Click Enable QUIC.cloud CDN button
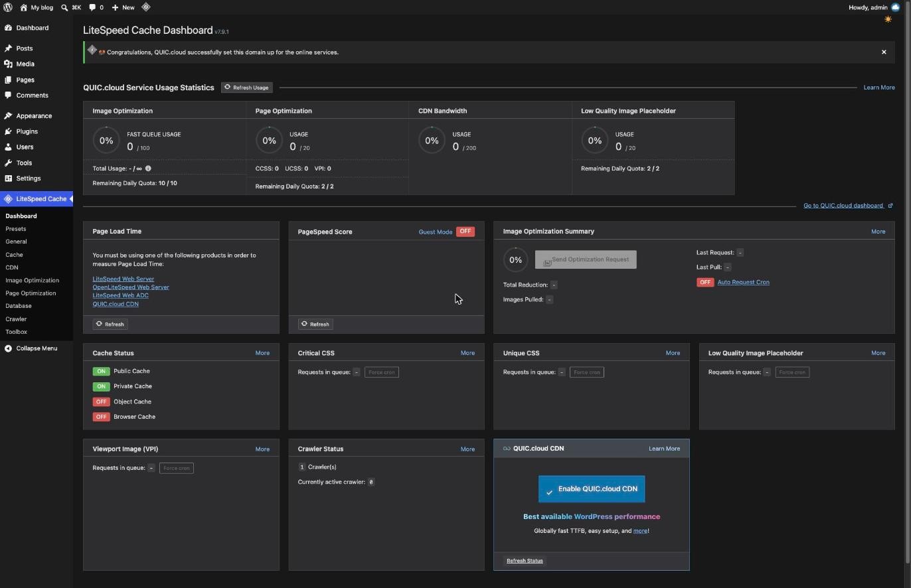The image size is (911, 588). (592, 489)
